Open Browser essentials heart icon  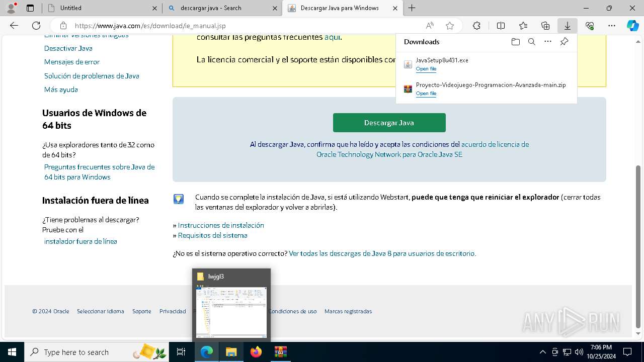590,26
